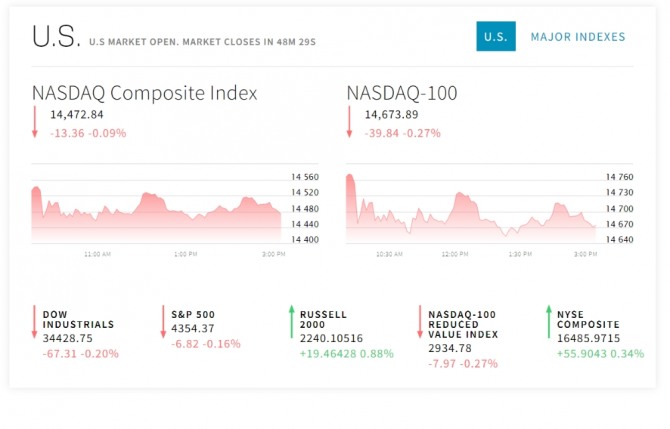Click the Russell 2000 green up arrow

292,322
